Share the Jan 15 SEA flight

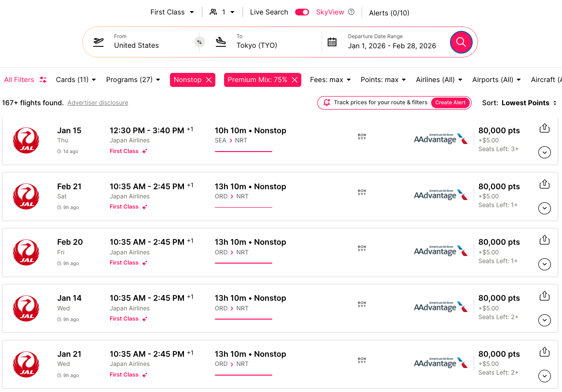[x=545, y=128]
